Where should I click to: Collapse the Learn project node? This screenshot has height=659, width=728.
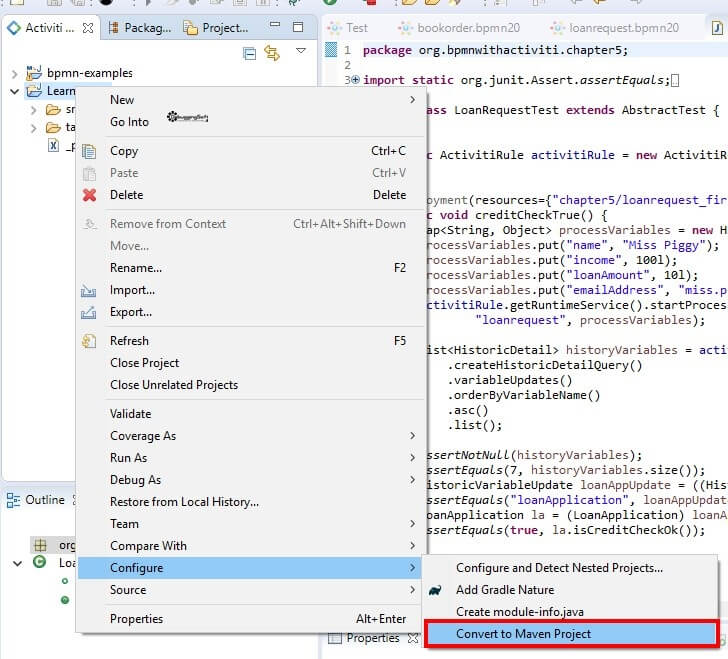click(14, 91)
